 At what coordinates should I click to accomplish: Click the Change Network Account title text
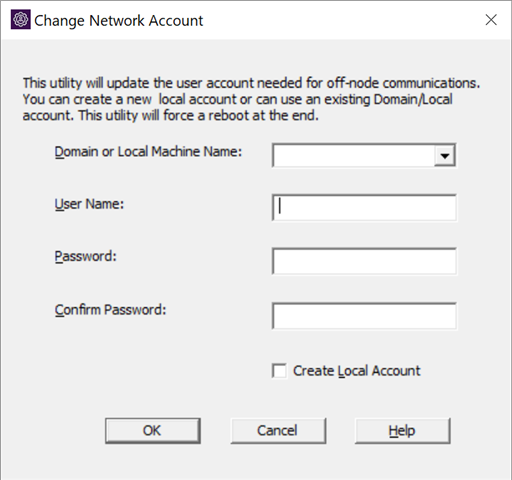(x=119, y=21)
